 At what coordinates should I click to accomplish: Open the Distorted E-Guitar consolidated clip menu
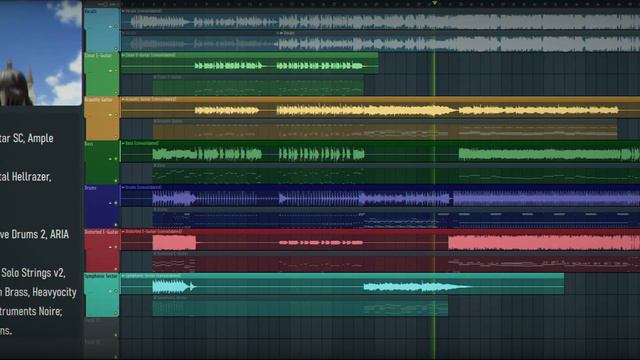point(123,231)
